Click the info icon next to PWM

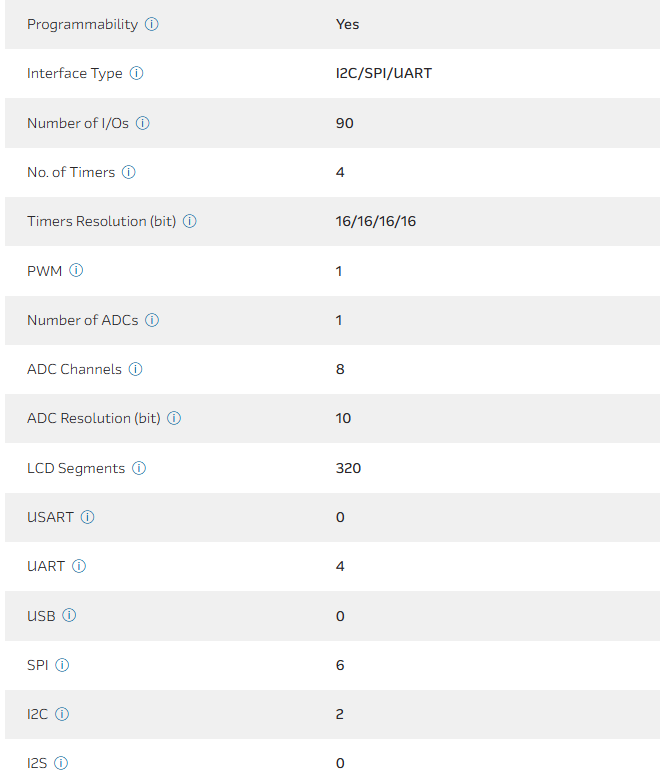pyautogui.click(x=77, y=271)
